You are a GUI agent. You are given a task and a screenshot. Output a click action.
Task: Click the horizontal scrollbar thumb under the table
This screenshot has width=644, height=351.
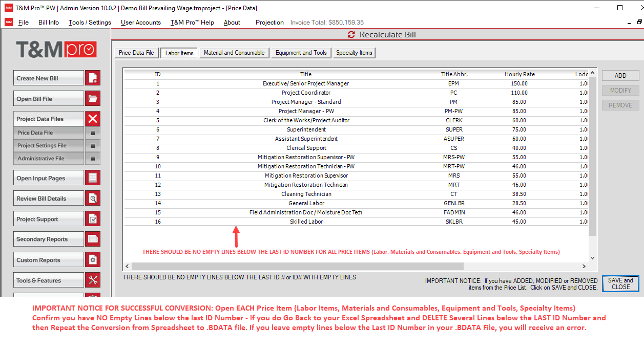coord(298,267)
